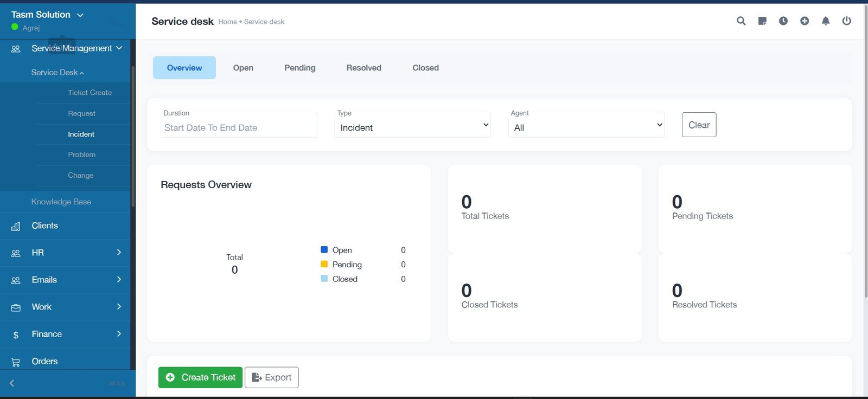The width and height of the screenshot is (868, 399).
Task: Click the plus circle add icon in header
Action: click(805, 21)
